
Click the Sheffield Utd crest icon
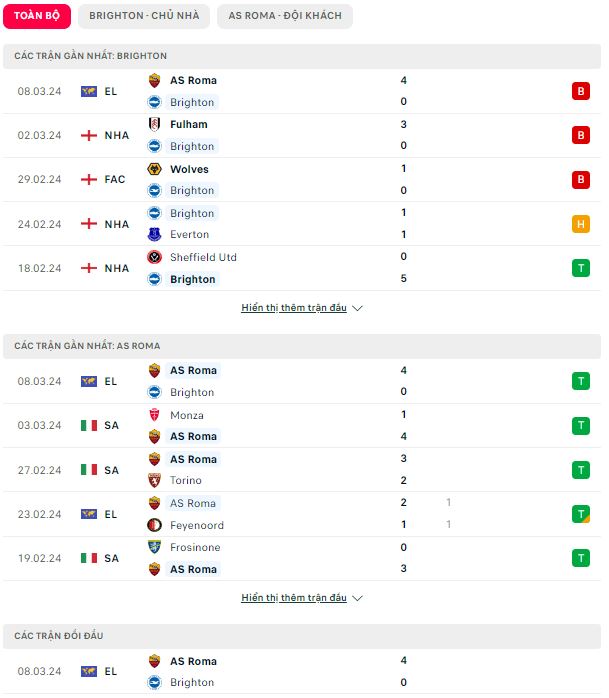click(x=154, y=257)
